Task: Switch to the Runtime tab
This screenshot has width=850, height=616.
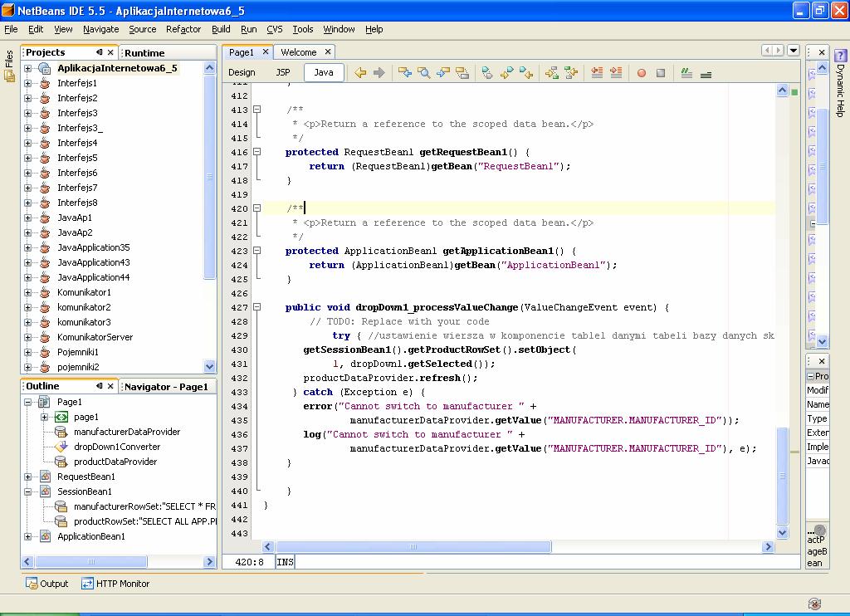Action: [x=144, y=52]
